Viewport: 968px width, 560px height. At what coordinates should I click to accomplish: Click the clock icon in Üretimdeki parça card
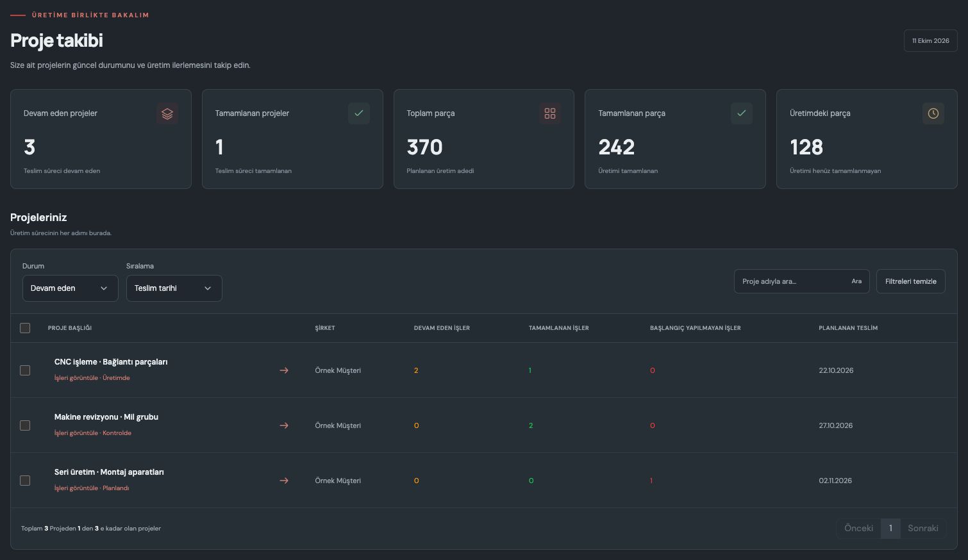click(x=933, y=113)
